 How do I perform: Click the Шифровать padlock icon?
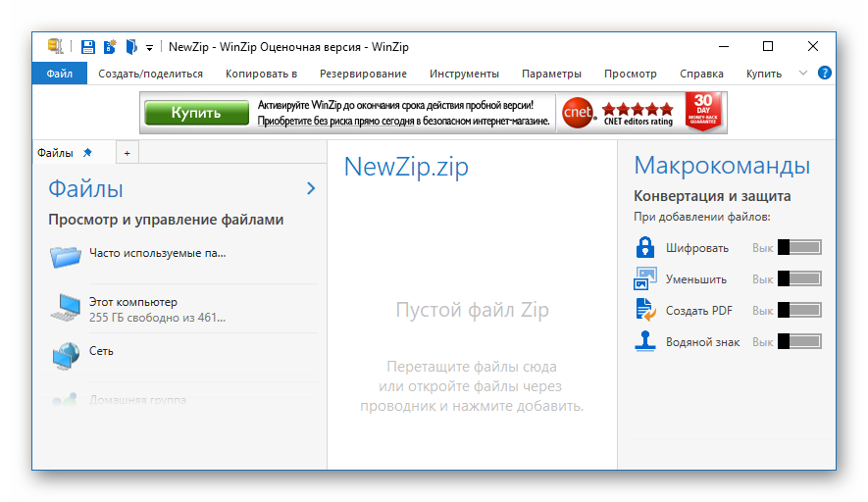tap(645, 247)
